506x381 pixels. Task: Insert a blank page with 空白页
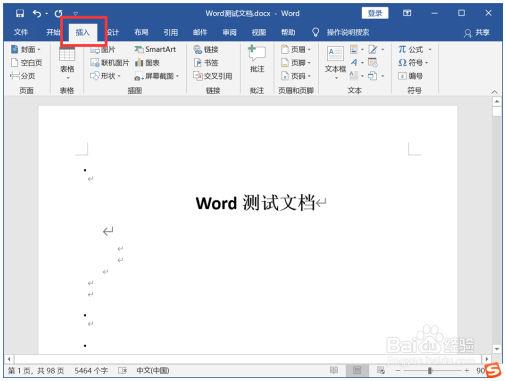[x=26, y=63]
